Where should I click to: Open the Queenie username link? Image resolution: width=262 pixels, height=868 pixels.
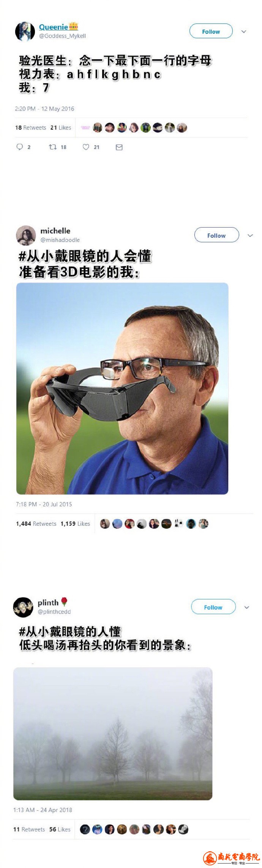click(54, 27)
